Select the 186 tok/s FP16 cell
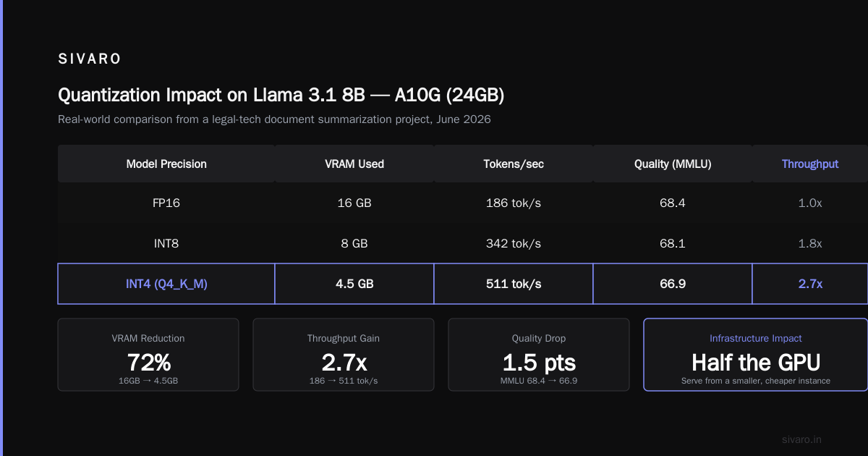Viewport: 868px width, 456px height. coord(514,203)
